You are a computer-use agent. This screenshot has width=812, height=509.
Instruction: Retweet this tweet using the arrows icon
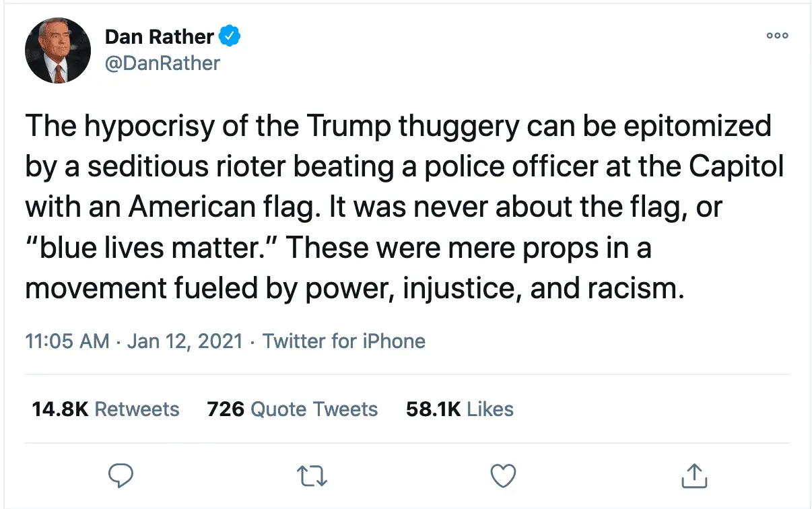point(312,475)
